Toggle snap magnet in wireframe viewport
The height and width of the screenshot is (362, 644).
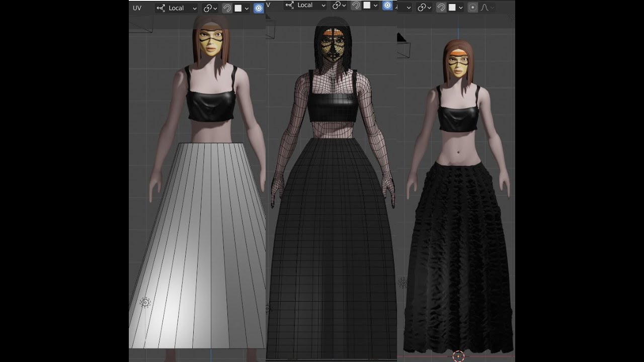pyautogui.click(x=356, y=5)
